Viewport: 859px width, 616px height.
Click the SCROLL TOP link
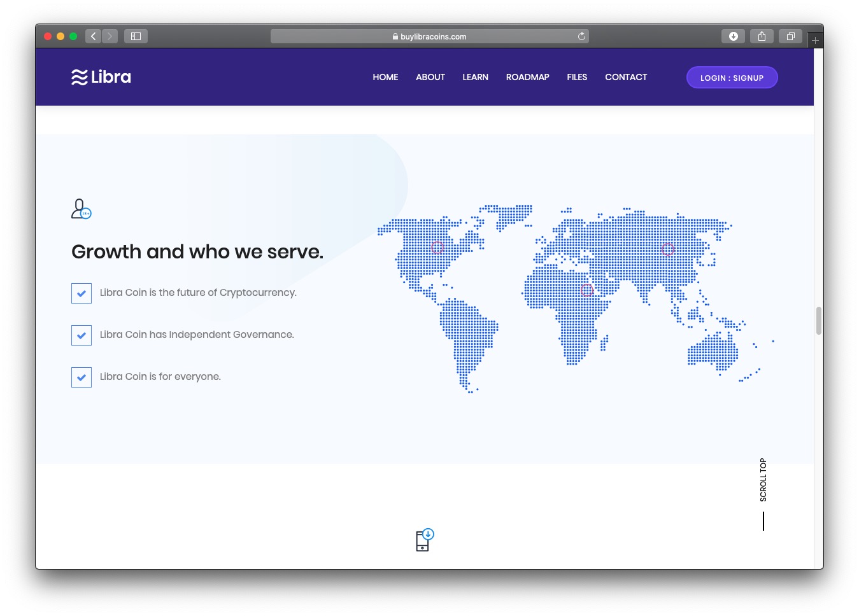tap(763, 480)
